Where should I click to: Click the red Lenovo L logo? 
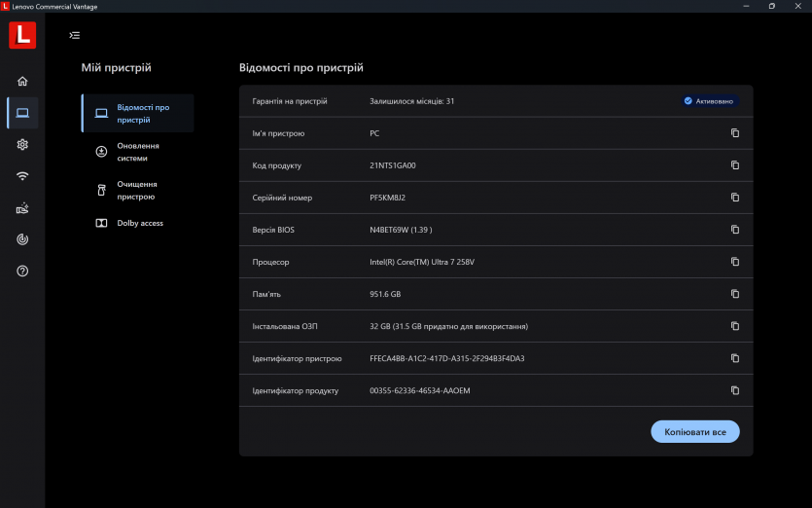(22, 35)
